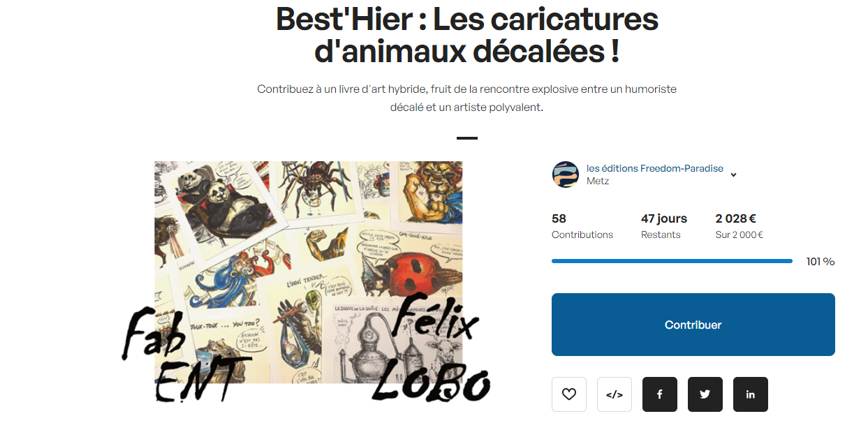Share project via Twitter icon
The width and height of the screenshot is (868, 423).
(705, 394)
